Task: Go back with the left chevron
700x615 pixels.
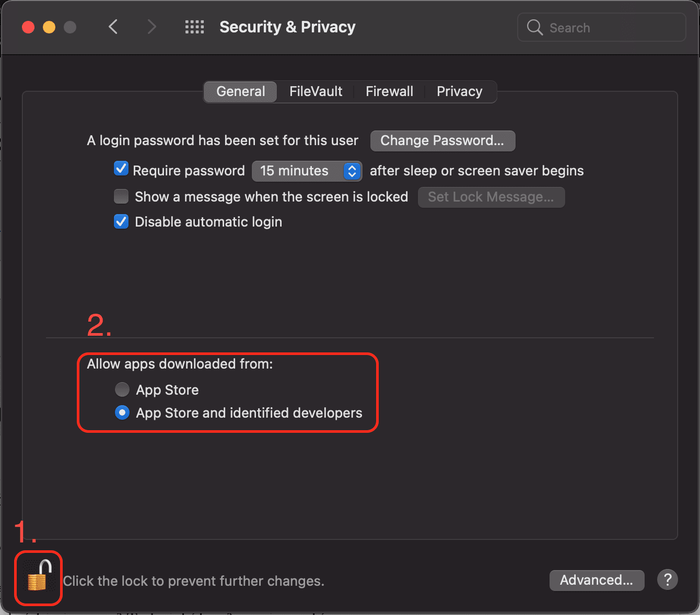Action: (113, 27)
